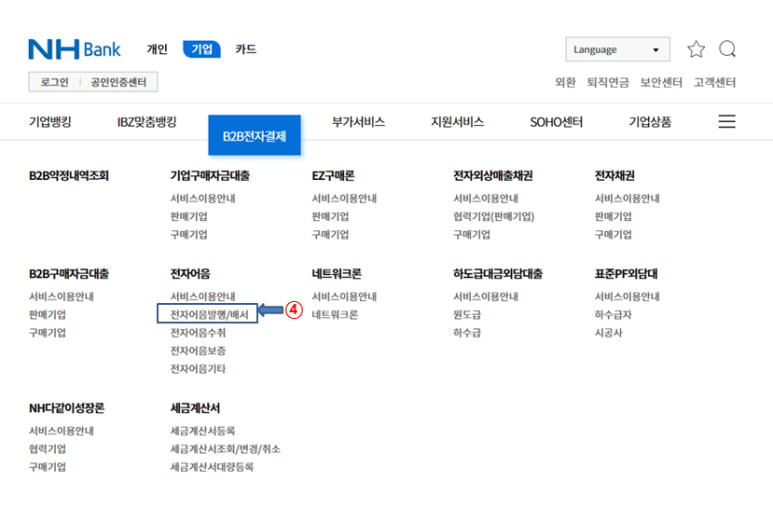Open the EZ구매론 heading
The width and height of the screenshot is (773, 523).
pyautogui.click(x=333, y=176)
